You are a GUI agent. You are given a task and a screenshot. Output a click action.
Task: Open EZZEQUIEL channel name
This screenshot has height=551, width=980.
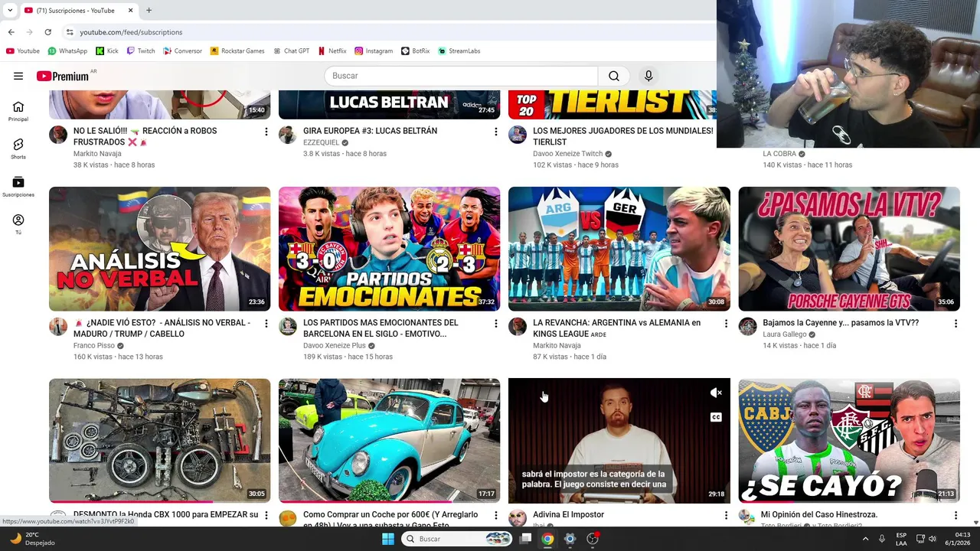tap(321, 142)
